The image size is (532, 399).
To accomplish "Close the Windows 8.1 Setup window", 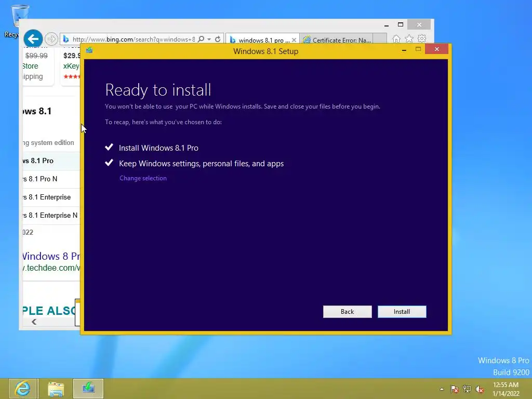I will coord(436,49).
